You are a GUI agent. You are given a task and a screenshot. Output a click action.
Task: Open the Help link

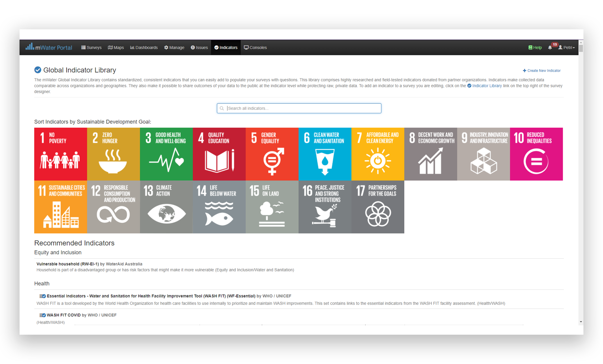point(535,47)
